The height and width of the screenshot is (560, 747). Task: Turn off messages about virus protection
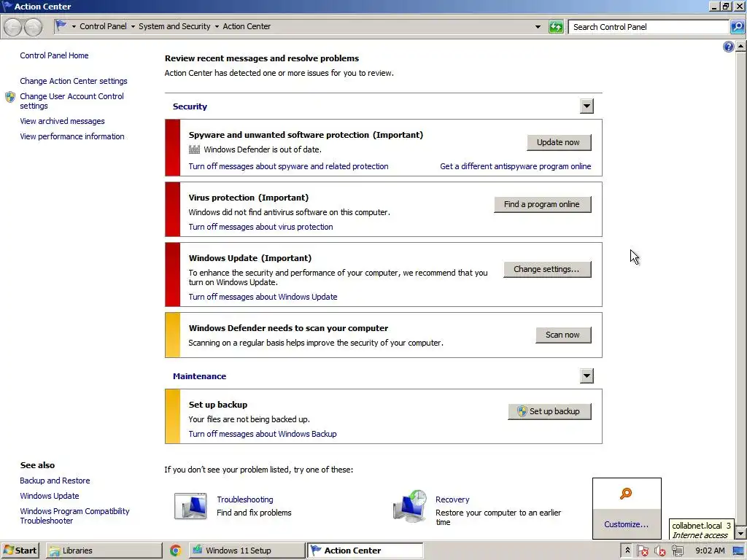coord(260,227)
